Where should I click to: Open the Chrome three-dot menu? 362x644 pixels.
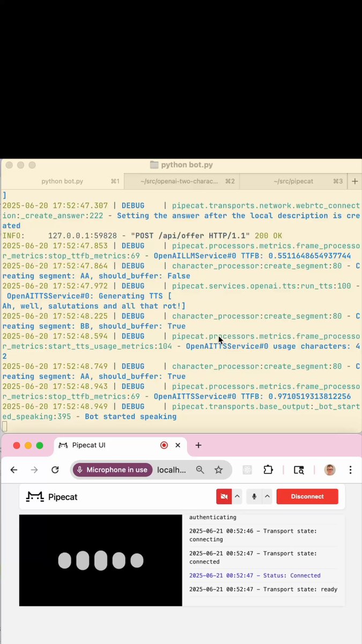[350, 470]
